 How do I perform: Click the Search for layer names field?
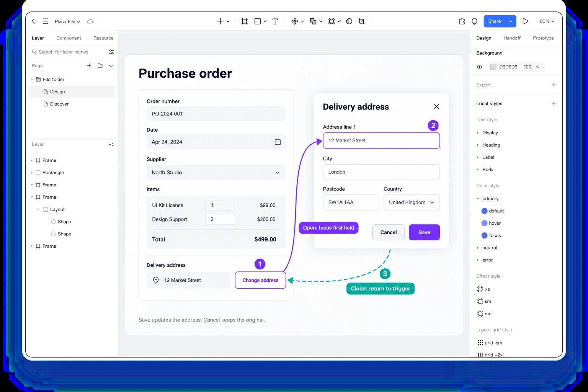point(68,52)
